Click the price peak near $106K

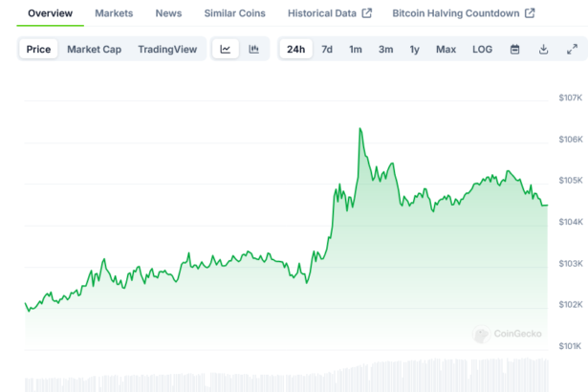(x=360, y=129)
